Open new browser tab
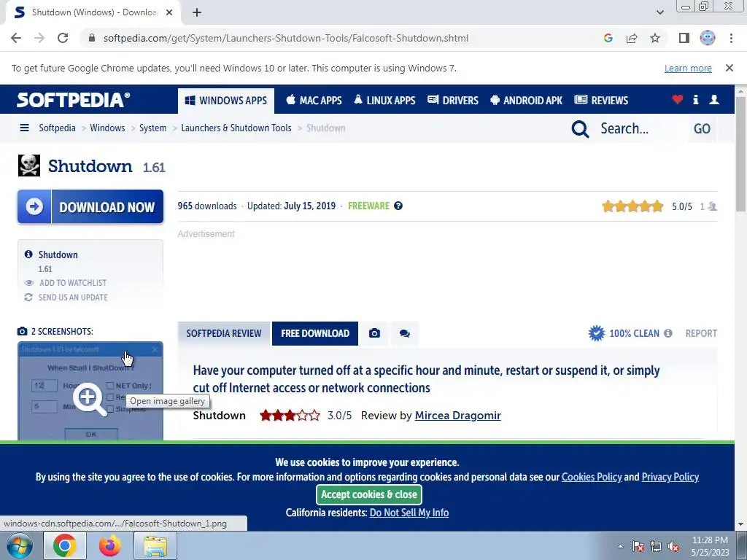Image resolution: width=747 pixels, height=560 pixels. tap(197, 12)
